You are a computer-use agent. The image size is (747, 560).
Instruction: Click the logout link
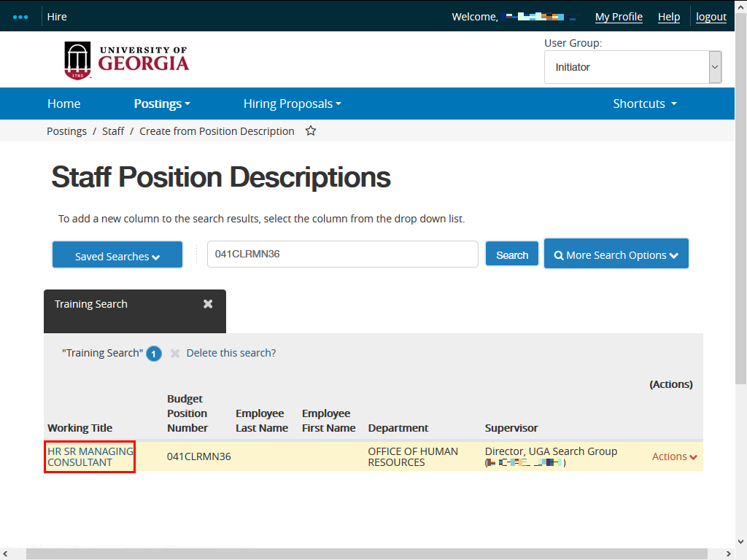coord(711,17)
